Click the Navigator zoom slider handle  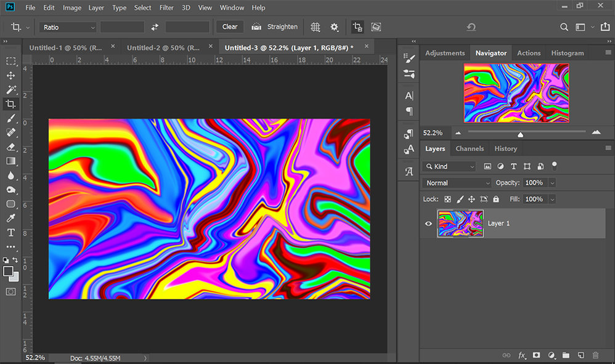pyautogui.click(x=520, y=134)
